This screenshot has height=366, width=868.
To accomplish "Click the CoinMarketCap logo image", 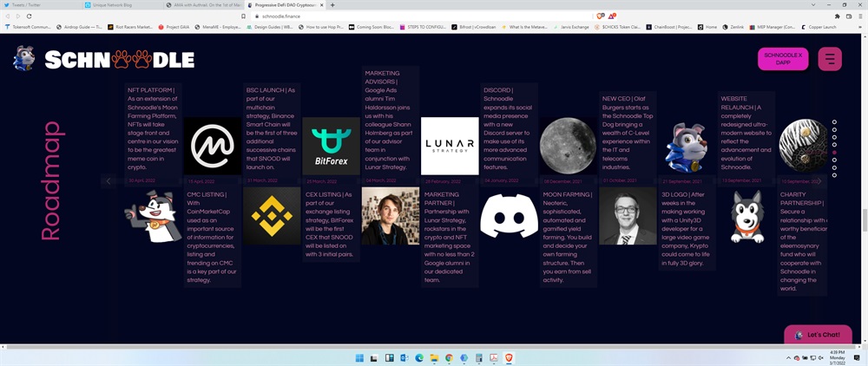I will (x=212, y=147).
